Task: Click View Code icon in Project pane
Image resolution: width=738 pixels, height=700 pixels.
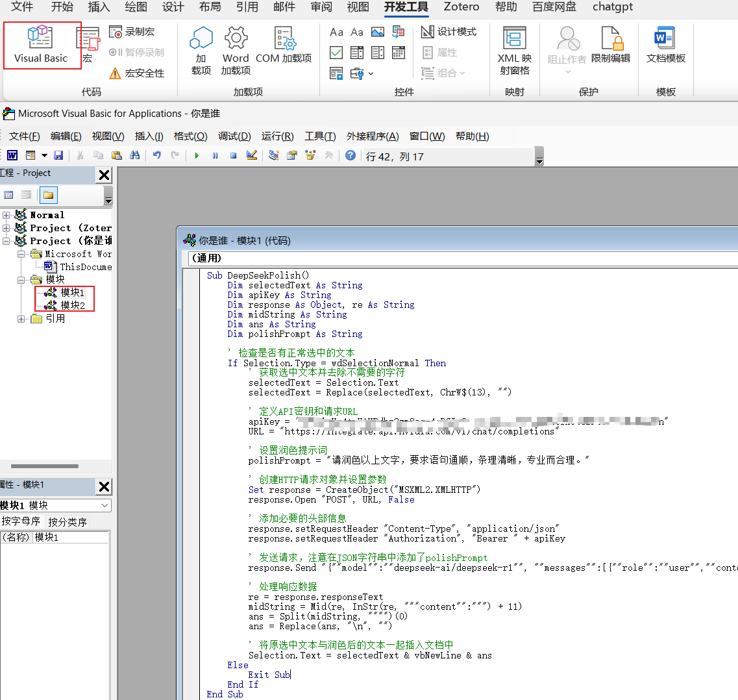Action: [x=8, y=195]
